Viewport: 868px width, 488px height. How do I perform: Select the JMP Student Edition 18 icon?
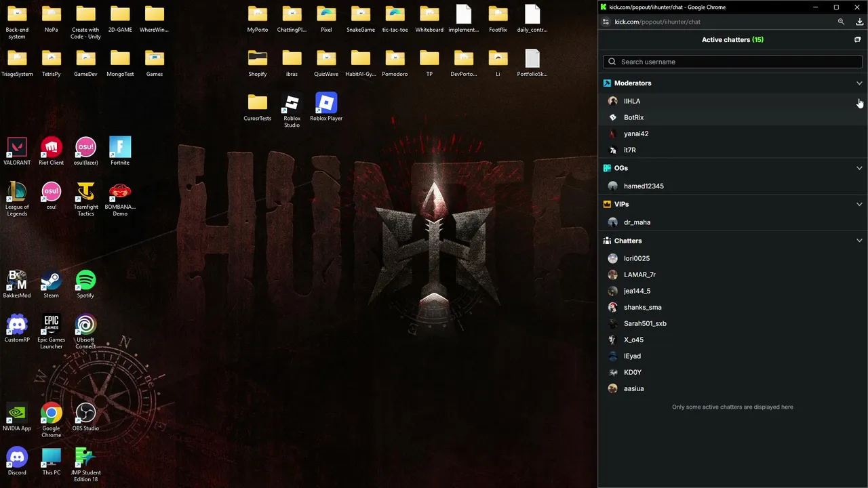coord(85,465)
